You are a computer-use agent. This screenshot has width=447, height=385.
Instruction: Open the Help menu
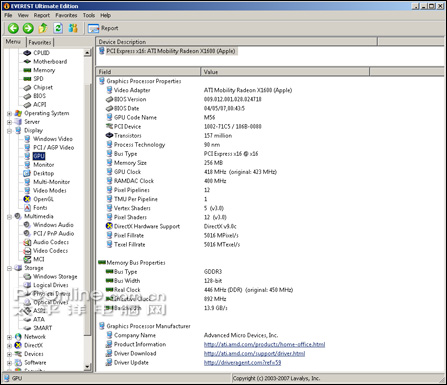105,15
